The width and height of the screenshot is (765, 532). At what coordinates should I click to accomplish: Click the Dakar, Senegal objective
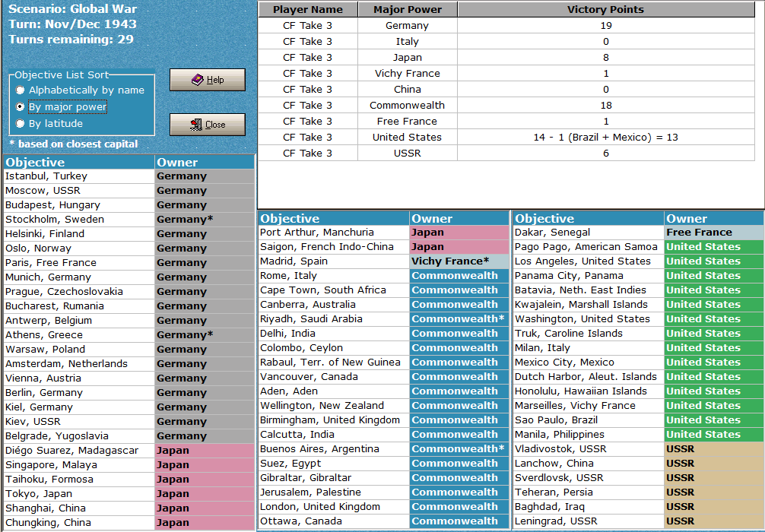[x=589, y=233]
